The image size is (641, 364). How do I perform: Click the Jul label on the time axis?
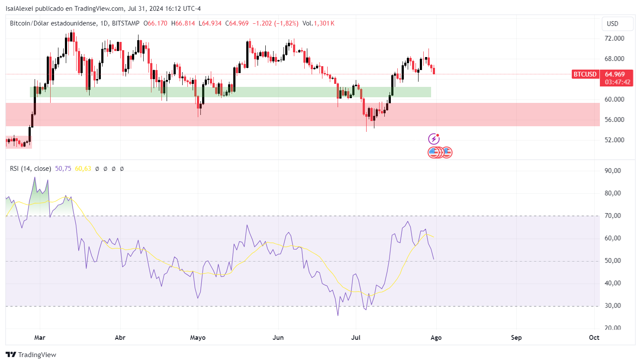[x=356, y=338]
